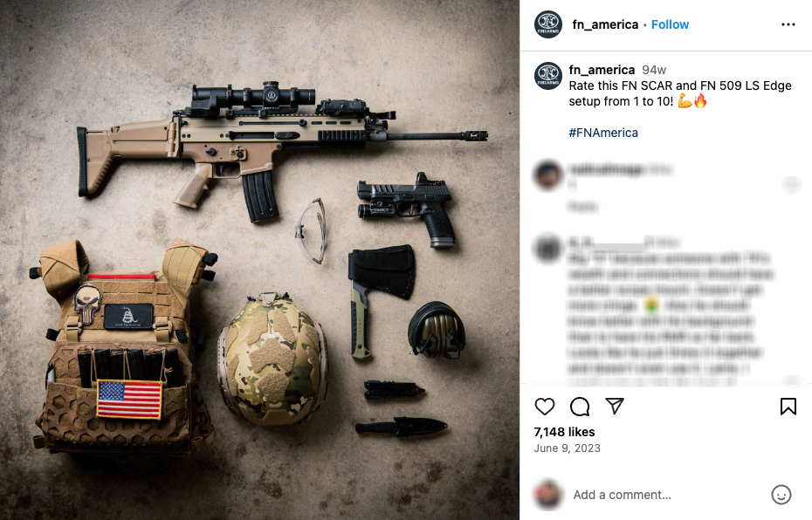Viewport: 812px width, 520px height.
Task: Follow the fn_america account
Action: click(x=670, y=24)
